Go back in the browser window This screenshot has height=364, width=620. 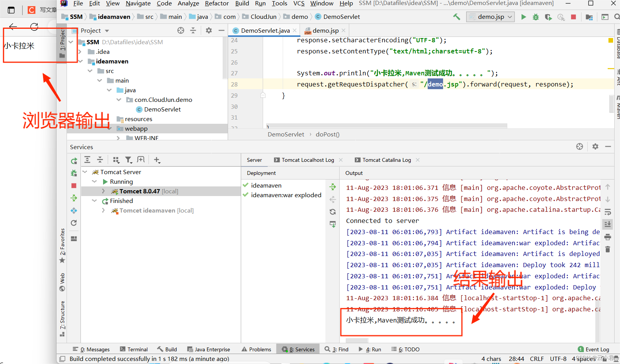click(13, 27)
